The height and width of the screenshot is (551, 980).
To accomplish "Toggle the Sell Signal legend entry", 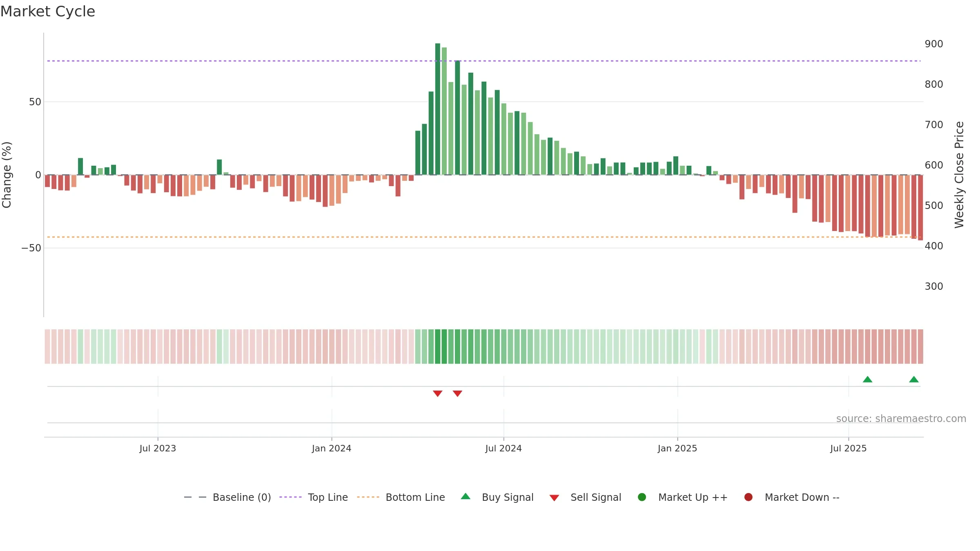I will pyautogui.click(x=585, y=497).
